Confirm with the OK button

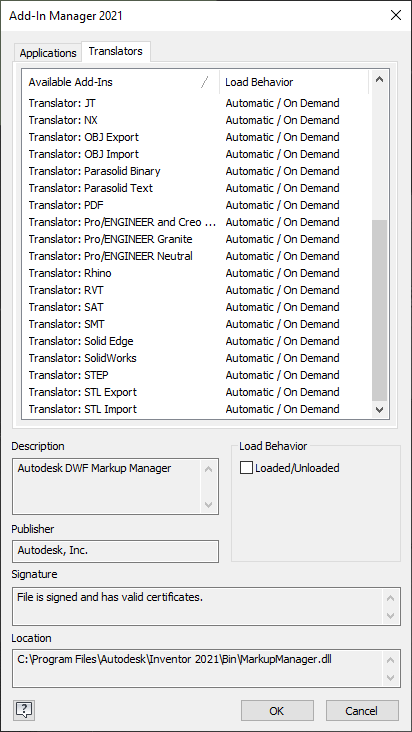coord(277,711)
